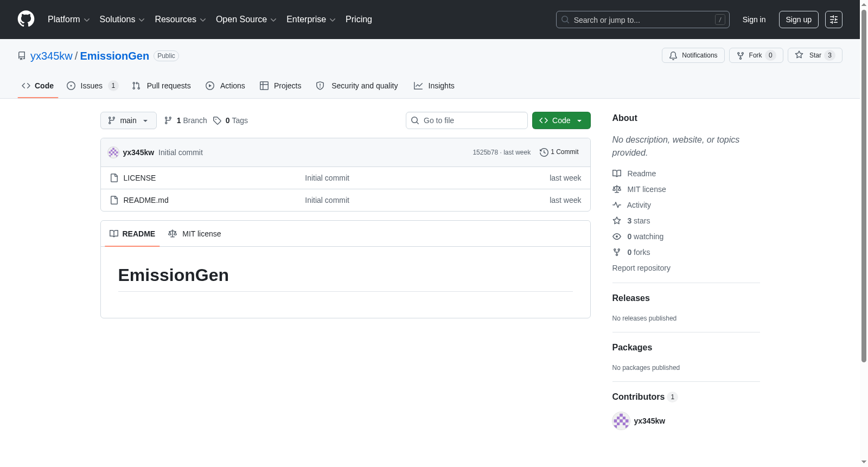Image resolution: width=868 pixels, height=467 pixels.
Task: Click the tag icon next to 0 Tags
Action: point(217,120)
